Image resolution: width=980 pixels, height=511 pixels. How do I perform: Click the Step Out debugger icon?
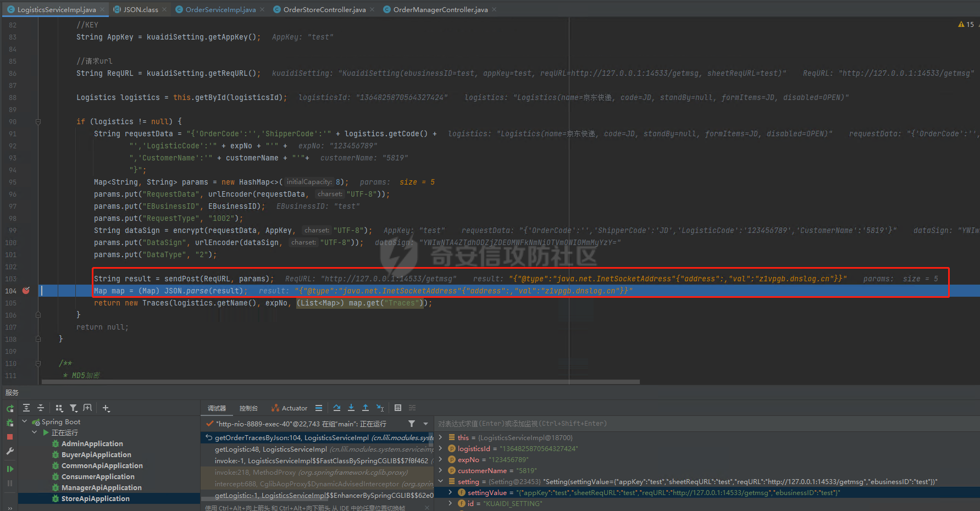pyautogui.click(x=366, y=408)
